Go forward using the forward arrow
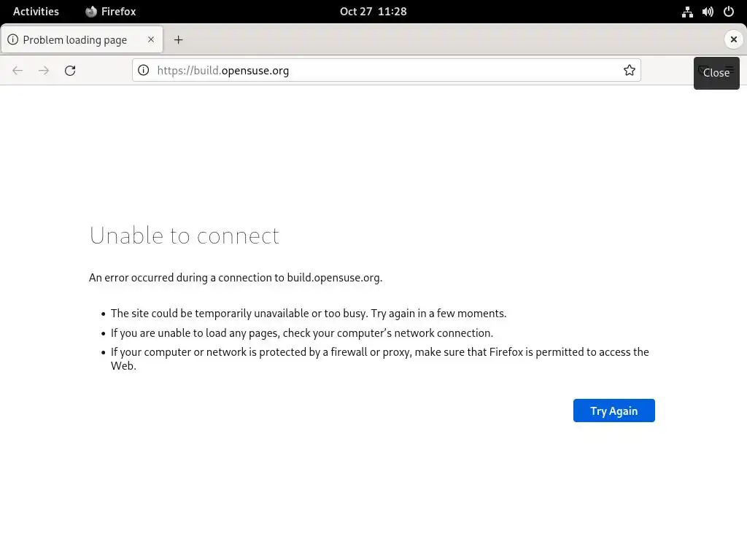The image size is (747, 560). tap(44, 71)
